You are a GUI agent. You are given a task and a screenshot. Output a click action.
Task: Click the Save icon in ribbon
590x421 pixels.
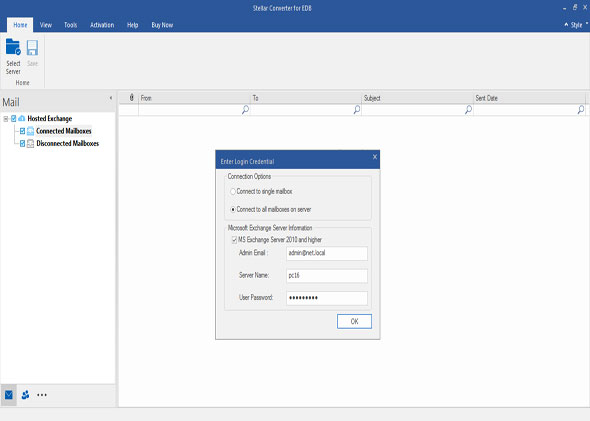32,48
